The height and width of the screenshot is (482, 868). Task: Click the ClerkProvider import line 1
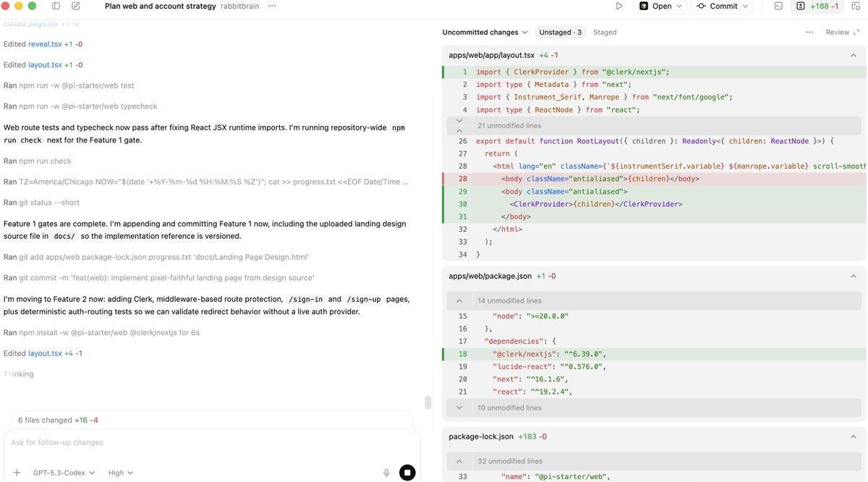[654, 72]
